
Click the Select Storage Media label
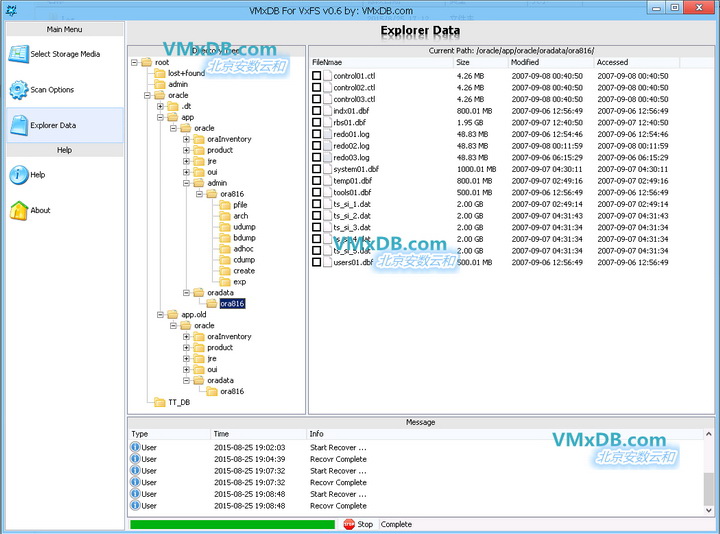[65, 54]
